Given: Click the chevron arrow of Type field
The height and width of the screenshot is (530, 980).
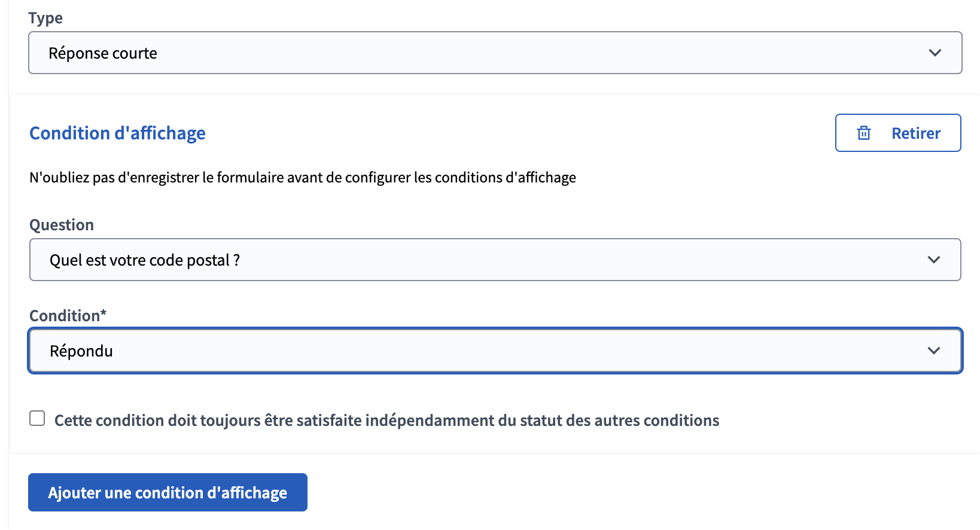Looking at the screenshot, I should coord(935,53).
